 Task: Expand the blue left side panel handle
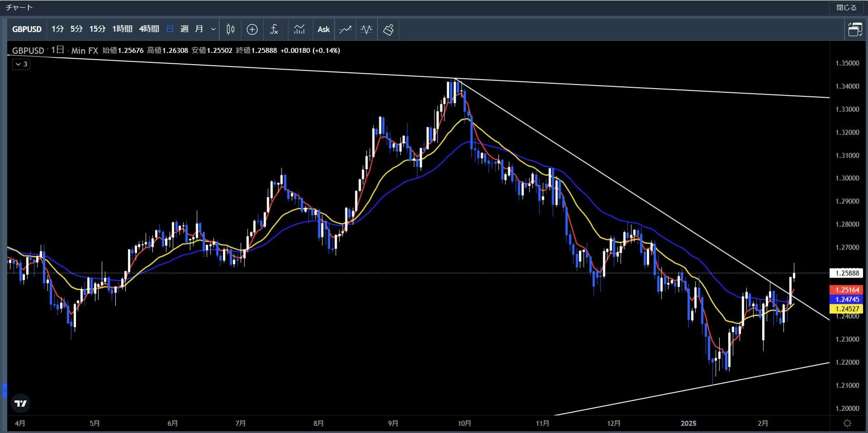click(5, 390)
